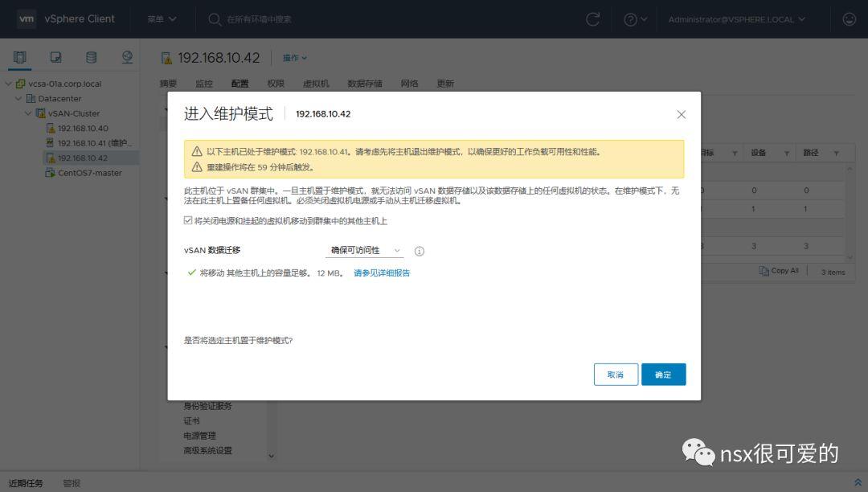Switch to the 更新 tab
The height and width of the screenshot is (492, 868).
pos(445,84)
